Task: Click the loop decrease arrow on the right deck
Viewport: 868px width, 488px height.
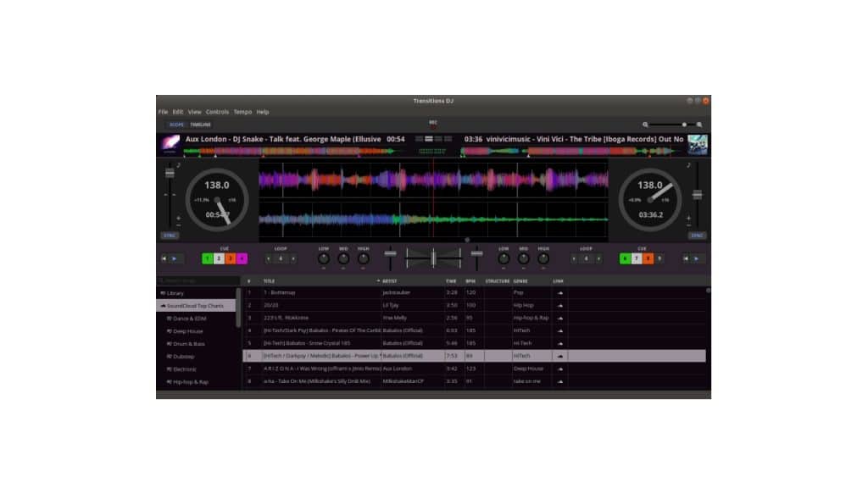Action: coord(573,258)
